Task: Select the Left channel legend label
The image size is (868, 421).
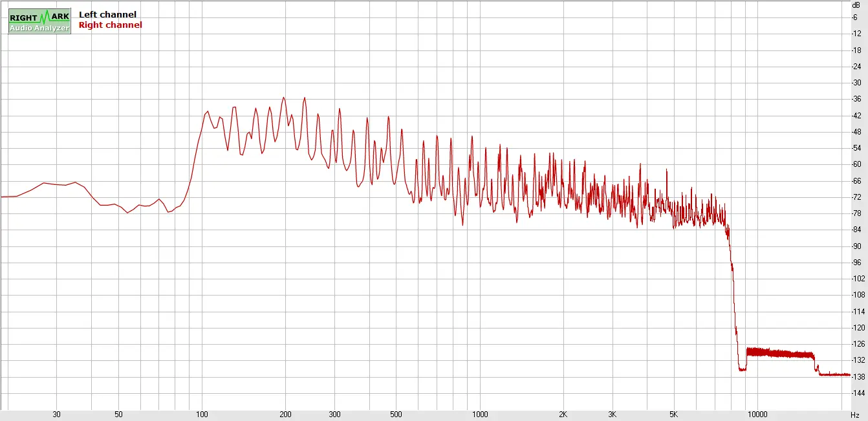Action: coord(107,14)
